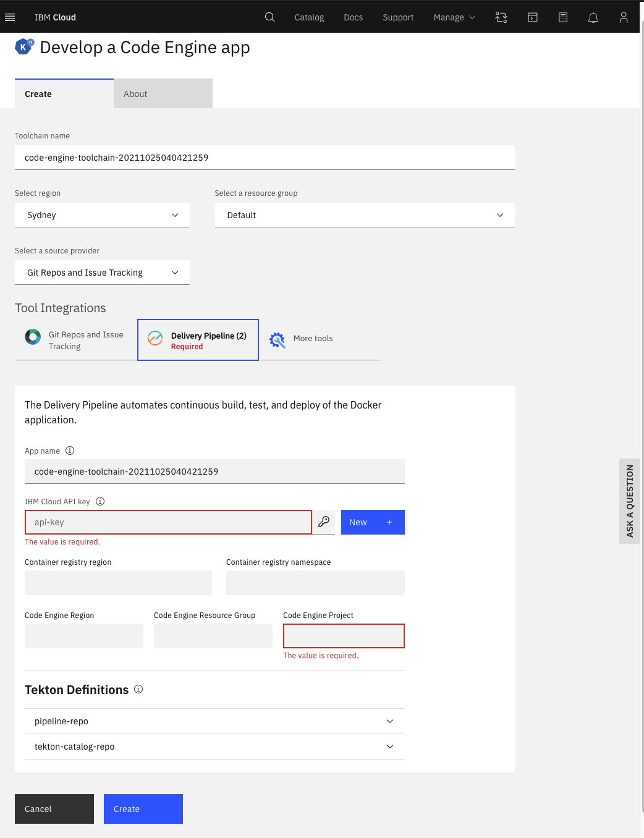Select More tools integration tab
This screenshot has width=644, height=838.
pyautogui.click(x=320, y=340)
